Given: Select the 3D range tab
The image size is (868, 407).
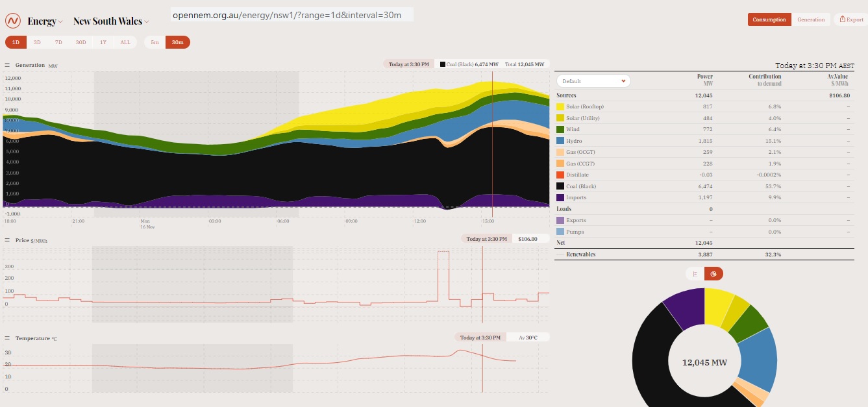Looking at the screenshot, I should [x=37, y=42].
